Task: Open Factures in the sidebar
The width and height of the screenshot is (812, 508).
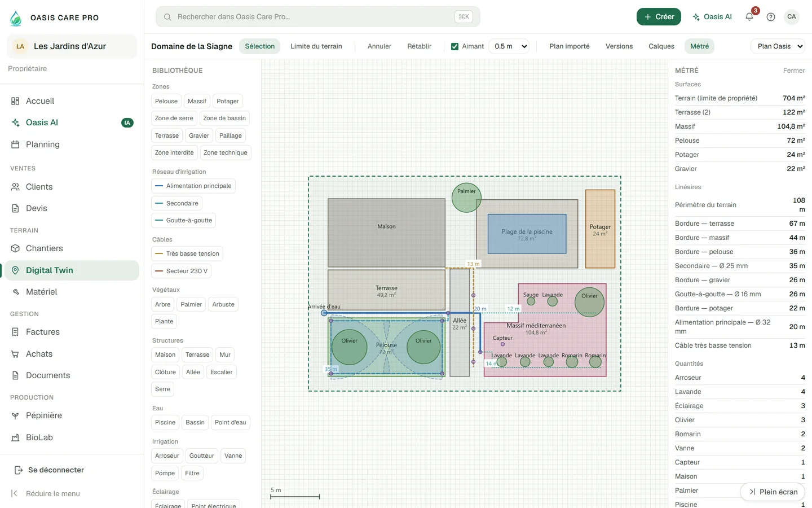Action: [72, 332]
